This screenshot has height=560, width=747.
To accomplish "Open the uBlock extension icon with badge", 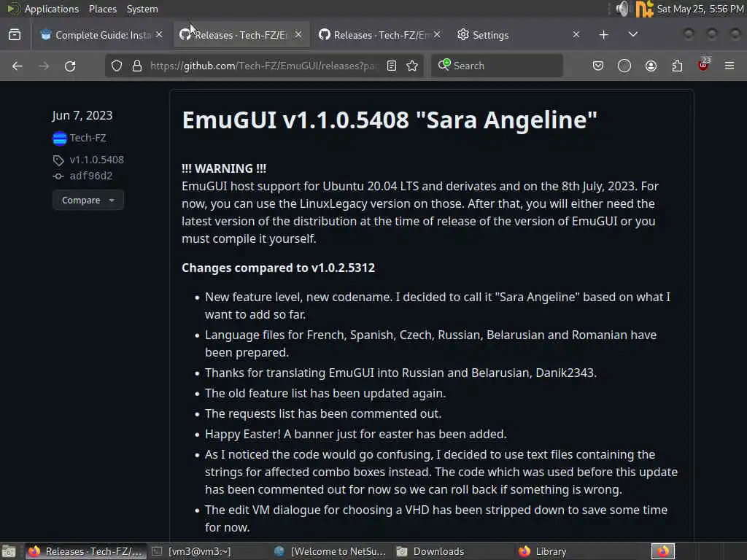I will pyautogui.click(x=704, y=65).
